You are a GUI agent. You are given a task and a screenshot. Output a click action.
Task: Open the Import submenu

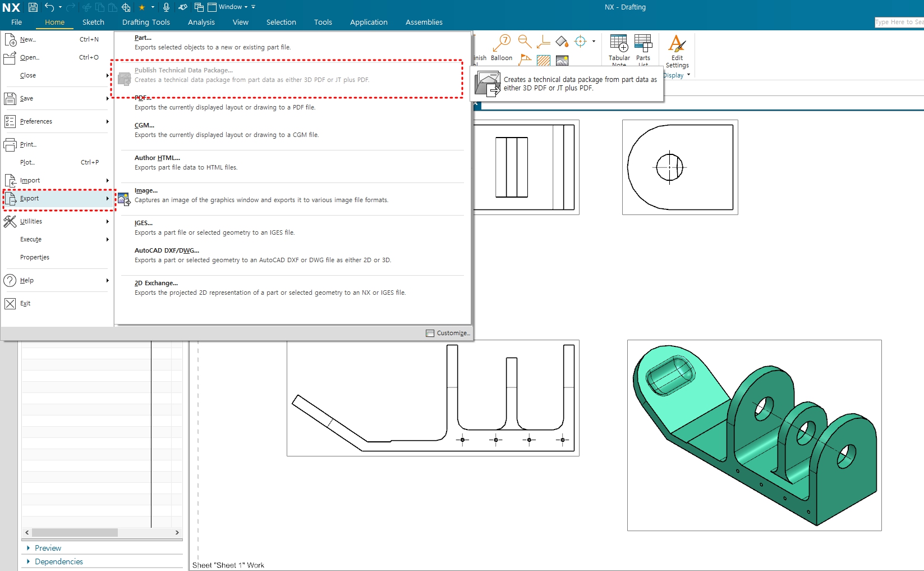coord(56,180)
